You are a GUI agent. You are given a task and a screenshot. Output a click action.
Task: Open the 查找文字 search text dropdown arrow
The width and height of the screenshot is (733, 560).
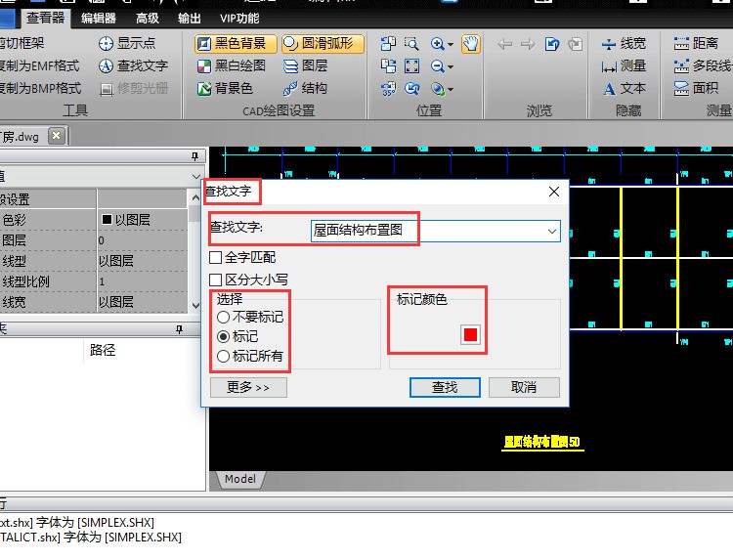click(x=552, y=232)
